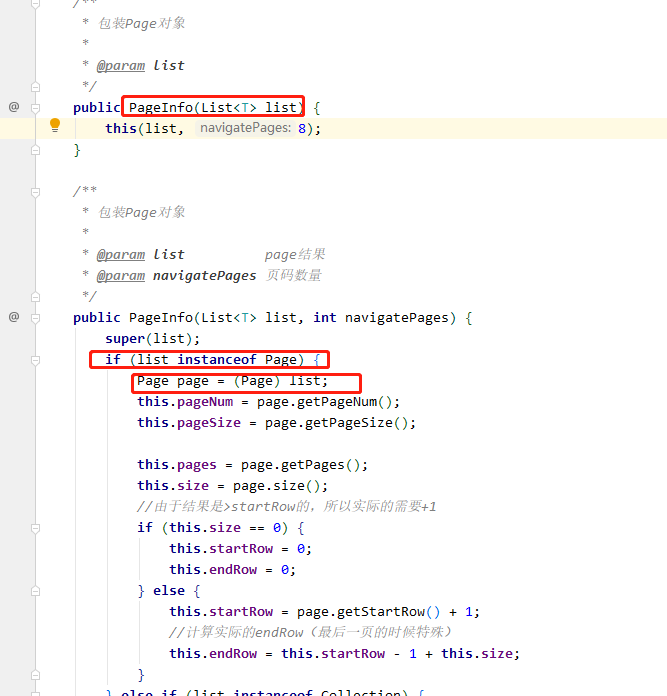The width and height of the screenshot is (667, 696).
Task: Click the 'pages' field in this.pages
Action: (x=197, y=465)
